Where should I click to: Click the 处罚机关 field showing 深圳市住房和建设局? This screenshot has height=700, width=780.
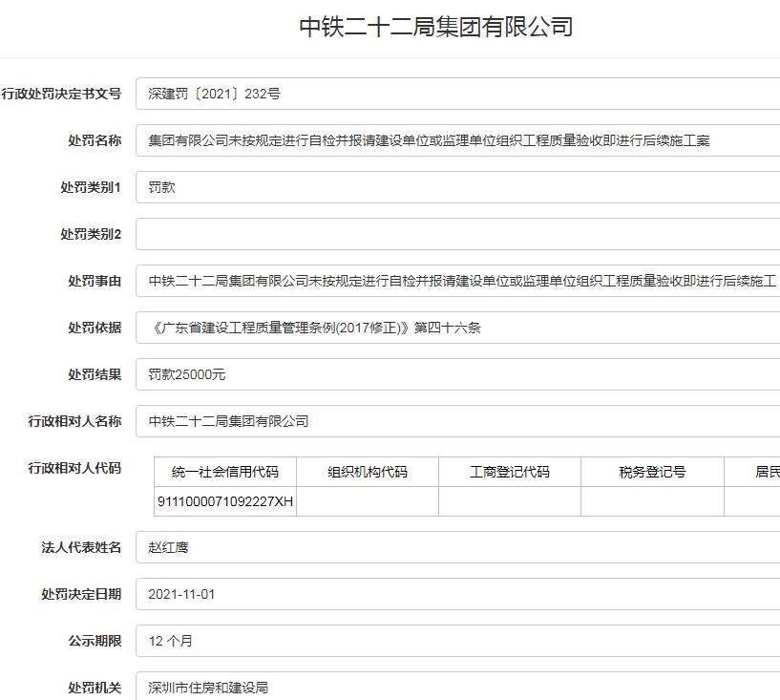click(457, 687)
